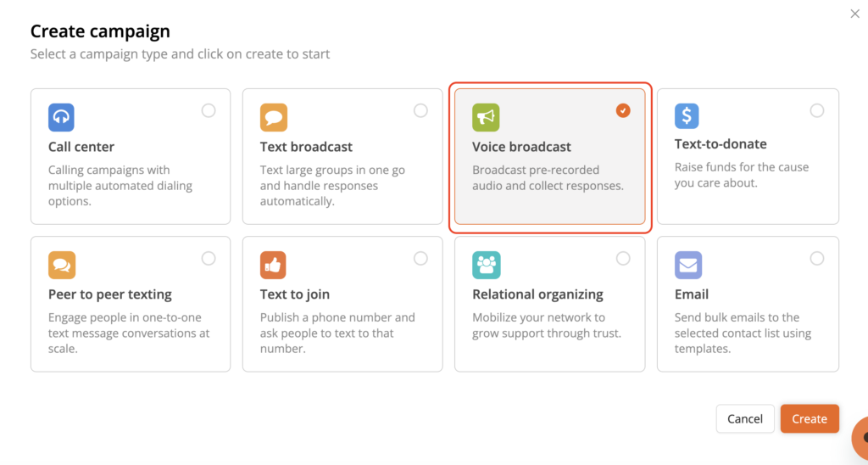Click the Call center headset icon
868x465 pixels.
click(61, 117)
